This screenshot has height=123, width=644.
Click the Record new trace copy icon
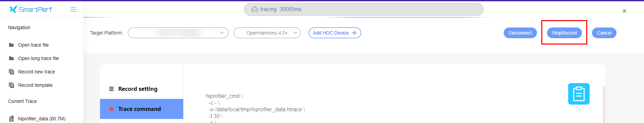coord(11,72)
